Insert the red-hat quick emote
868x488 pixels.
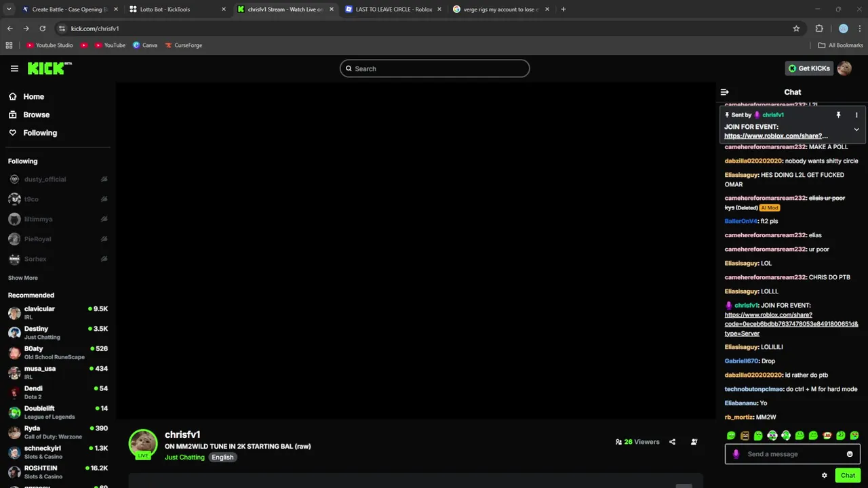[827, 436]
